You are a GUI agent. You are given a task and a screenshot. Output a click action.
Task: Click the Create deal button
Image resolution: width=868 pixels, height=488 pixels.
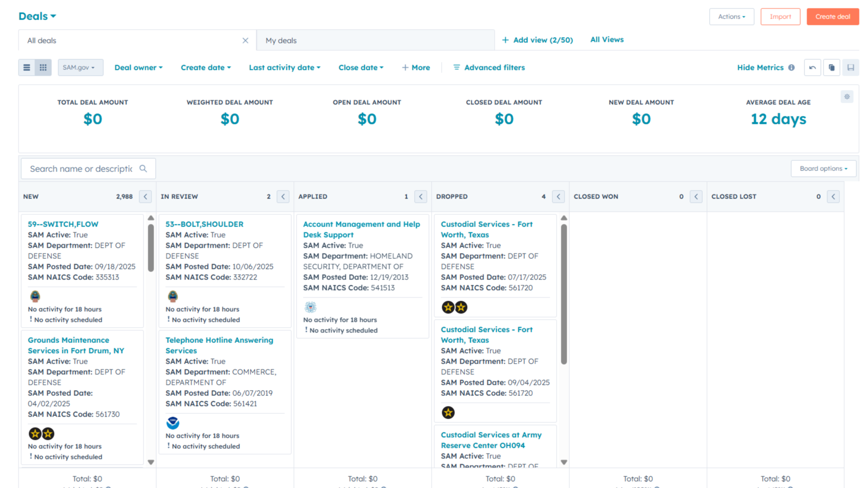point(833,16)
